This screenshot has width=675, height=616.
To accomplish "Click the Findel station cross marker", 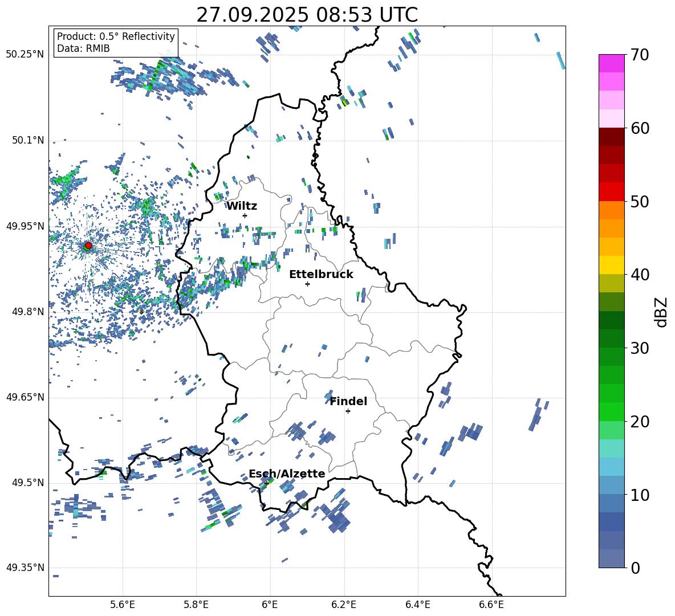I will 348,411.
